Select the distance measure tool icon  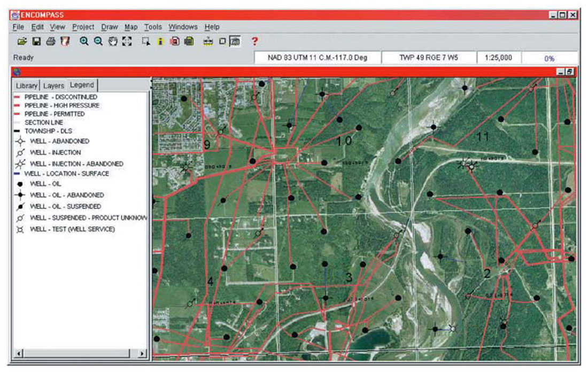[208, 41]
